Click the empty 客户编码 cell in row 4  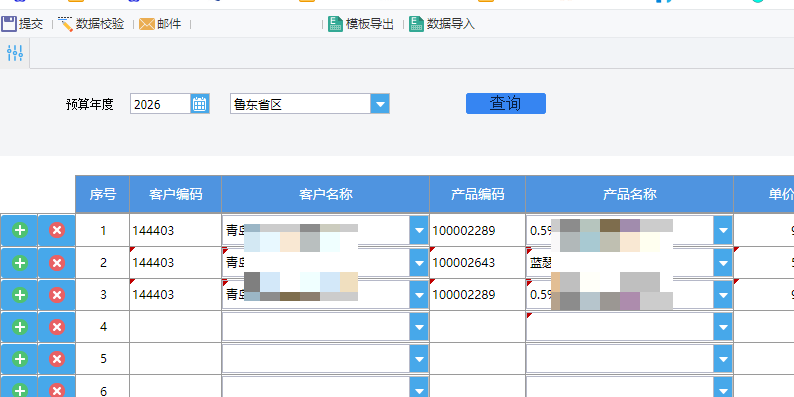[176, 327]
